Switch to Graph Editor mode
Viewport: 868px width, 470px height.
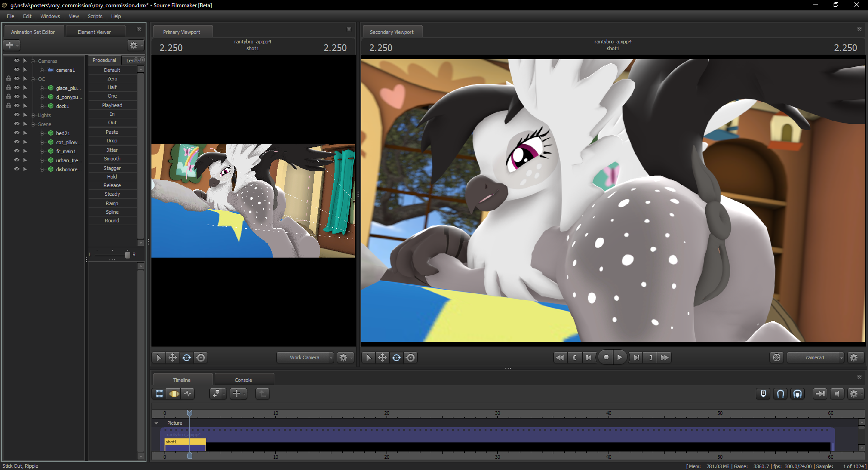(188, 394)
